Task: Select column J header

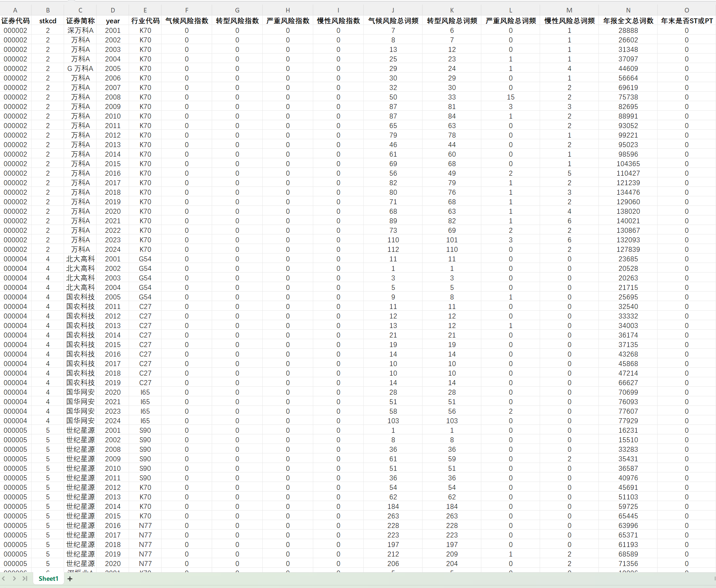Action: point(393,10)
